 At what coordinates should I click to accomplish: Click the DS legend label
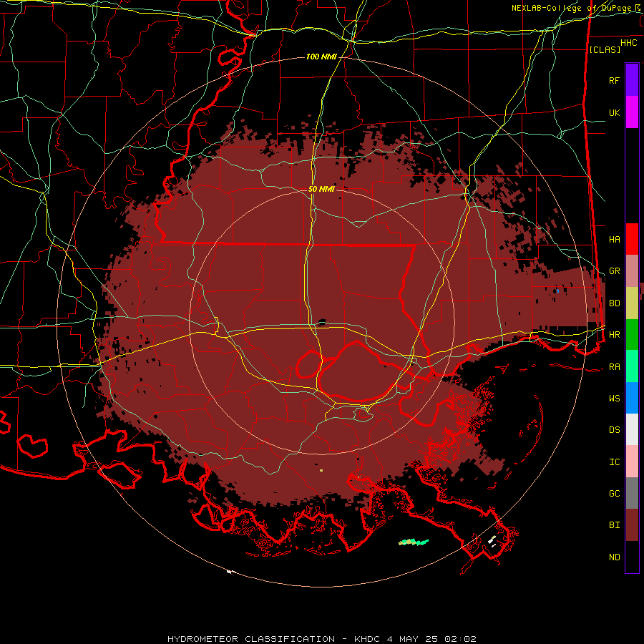coord(614,429)
